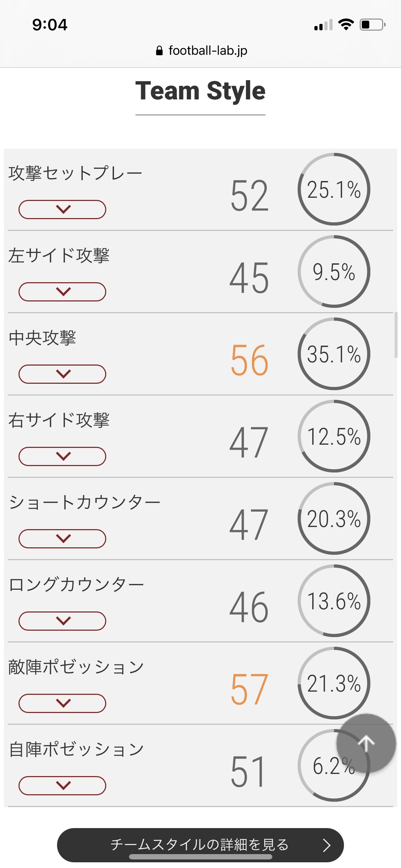Expand the 中央攻撃 details chevron

(x=62, y=374)
